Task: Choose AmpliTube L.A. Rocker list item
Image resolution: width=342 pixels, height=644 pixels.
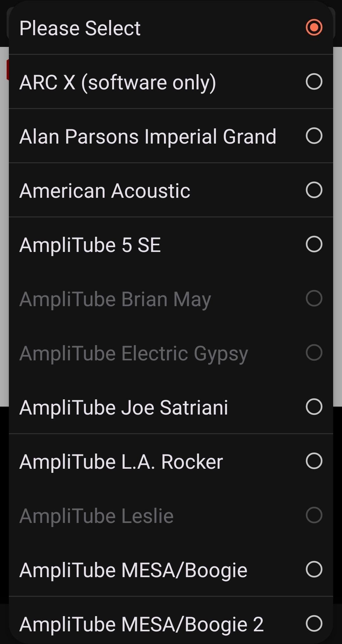Action: pos(121,462)
